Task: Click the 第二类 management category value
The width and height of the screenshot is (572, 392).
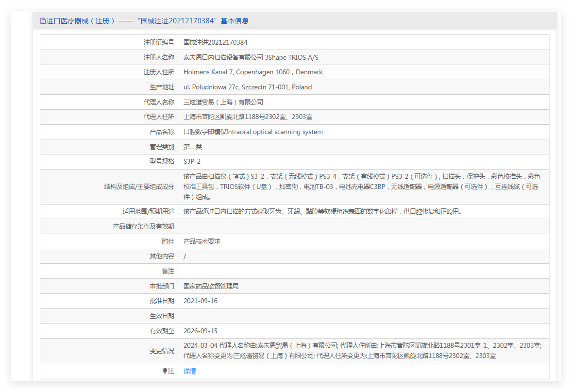Action: click(193, 147)
